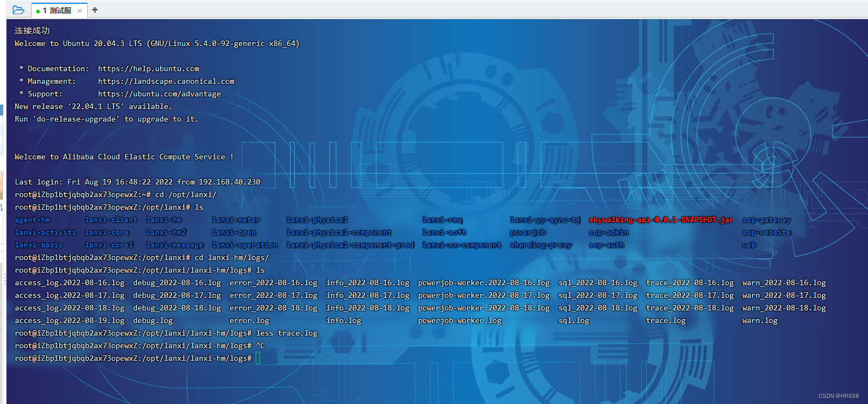Click the warn.log file name
Viewport: 868px width, 404px height.
[x=760, y=320]
